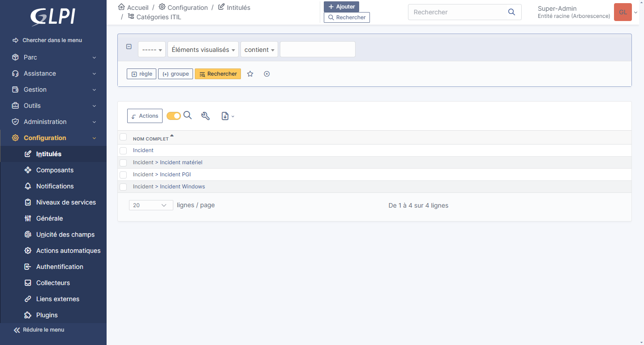
Task: Click the search icon in global search box
Action: pos(511,12)
